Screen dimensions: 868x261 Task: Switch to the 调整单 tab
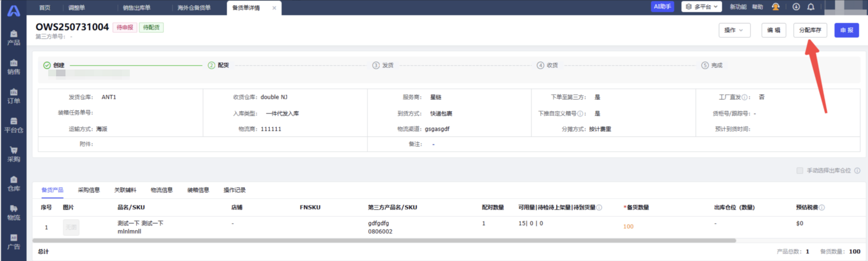pos(77,8)
